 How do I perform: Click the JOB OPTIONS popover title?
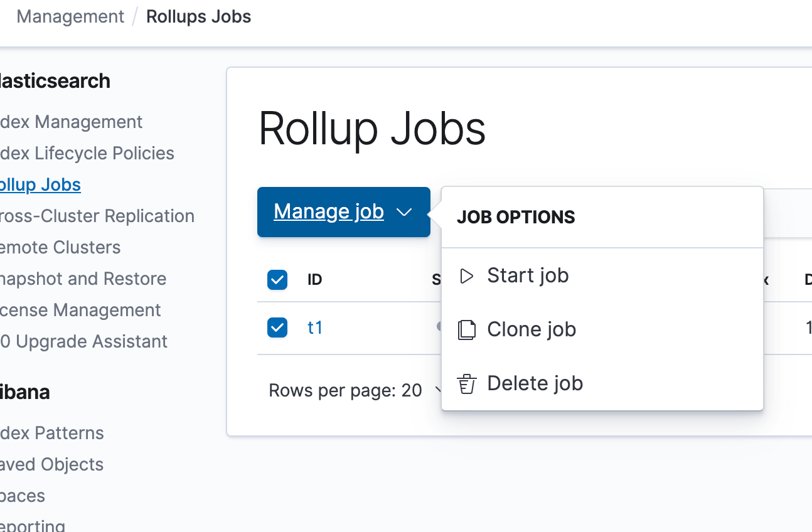coord(516,217)
